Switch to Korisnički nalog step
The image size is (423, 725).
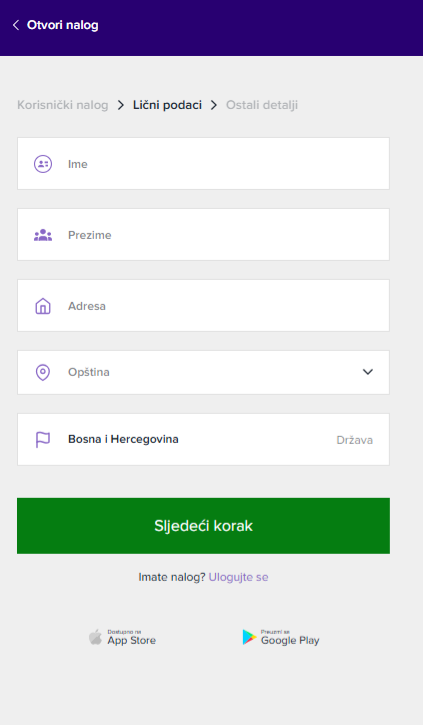(x=63, y=105)
